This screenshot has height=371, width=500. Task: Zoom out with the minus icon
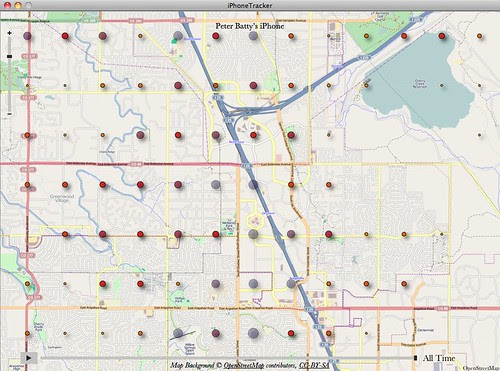(9, 114)
